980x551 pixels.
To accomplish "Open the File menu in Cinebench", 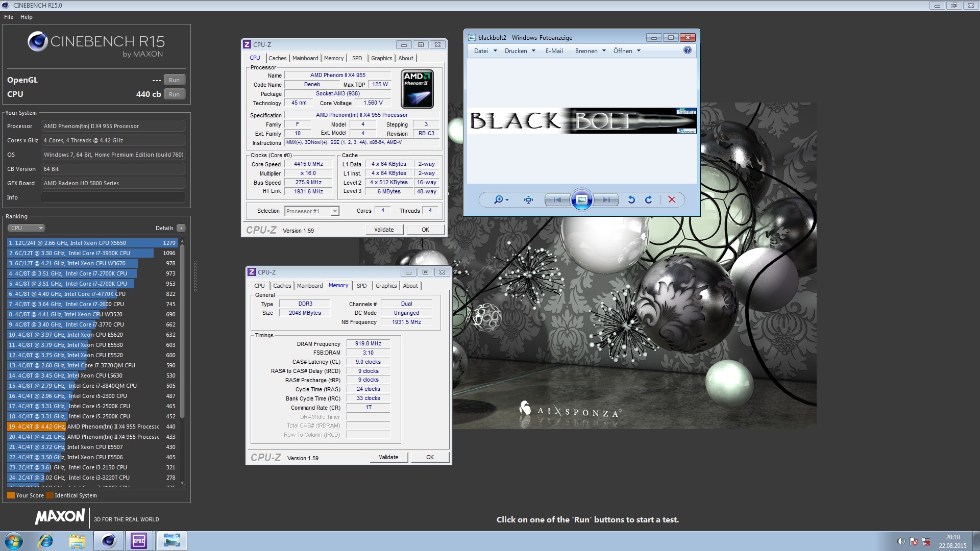I will 9,17.
